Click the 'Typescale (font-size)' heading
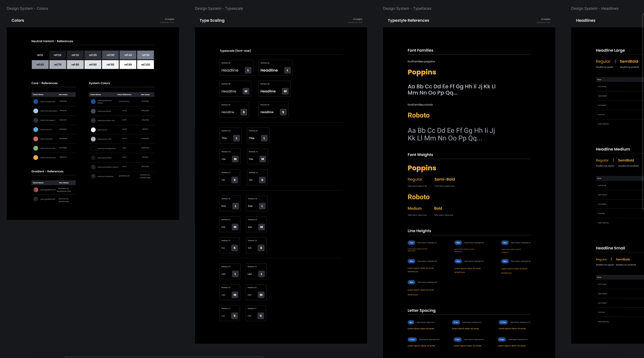644x358 pixels. tap(235, 51)
